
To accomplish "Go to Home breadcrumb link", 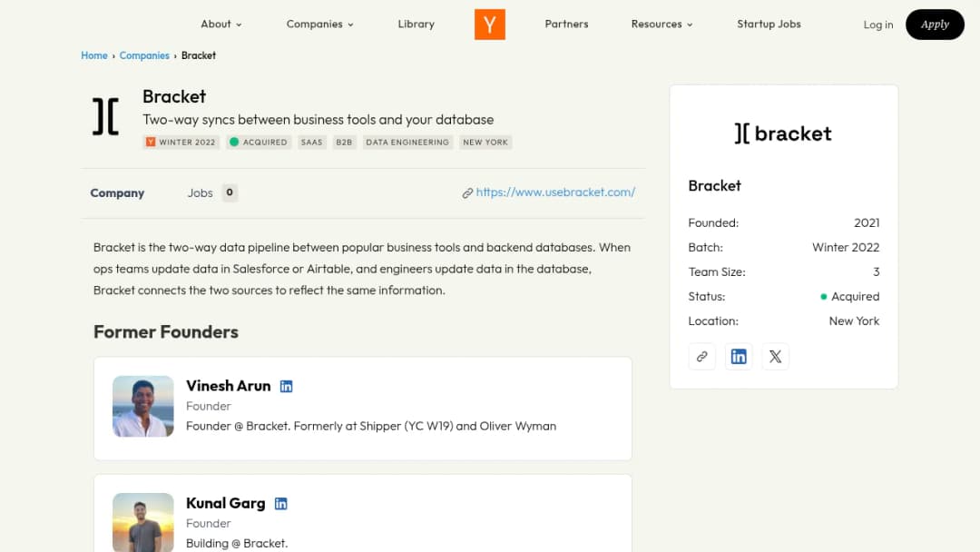I will [94, 55].
